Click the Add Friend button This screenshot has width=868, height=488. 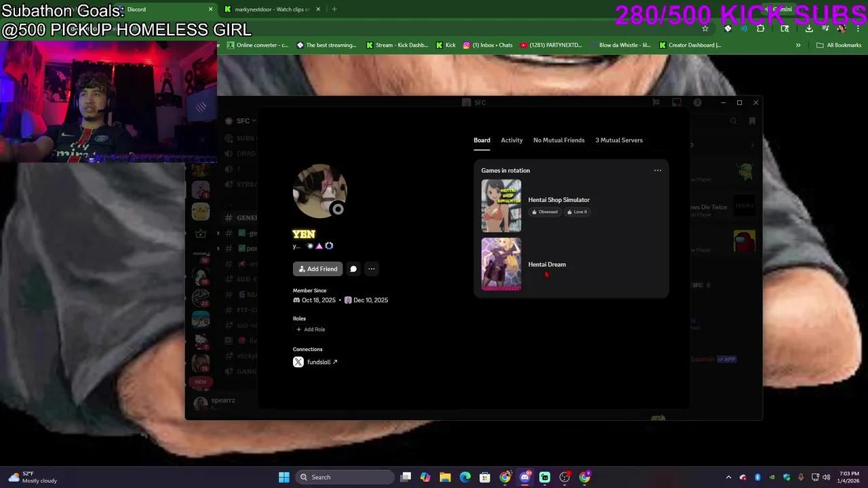[317, 269]
